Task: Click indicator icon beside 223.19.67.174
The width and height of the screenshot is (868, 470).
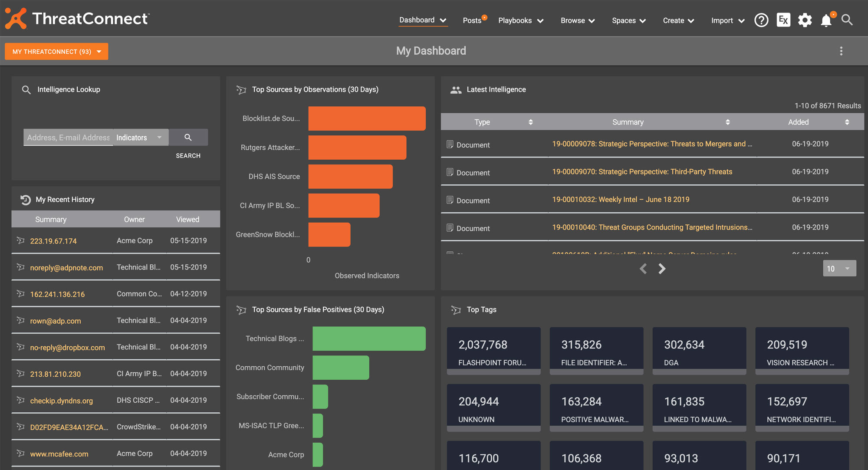Action: tap(20, 240)
